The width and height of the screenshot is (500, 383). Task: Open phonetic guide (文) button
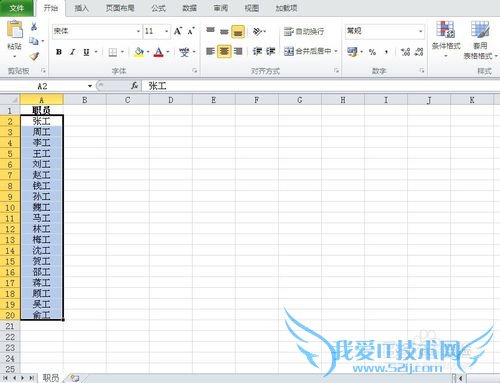(184, 52)
